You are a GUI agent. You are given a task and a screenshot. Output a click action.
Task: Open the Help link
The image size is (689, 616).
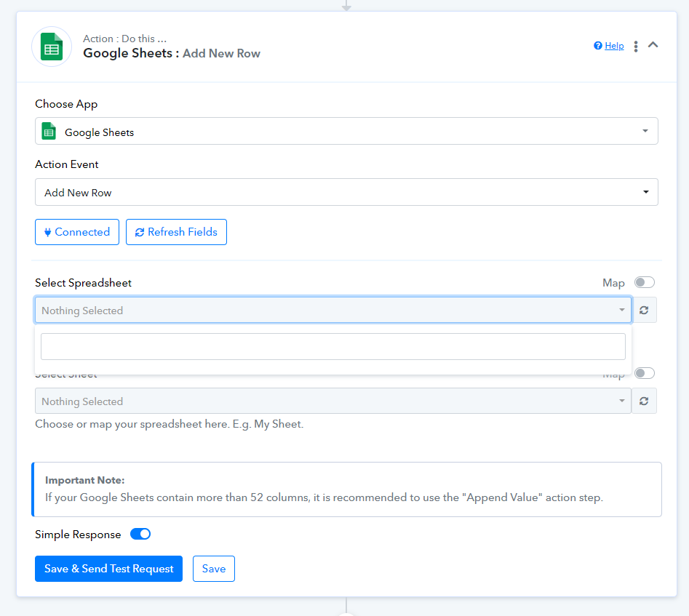pyautogui.click(x=614, y=46)
